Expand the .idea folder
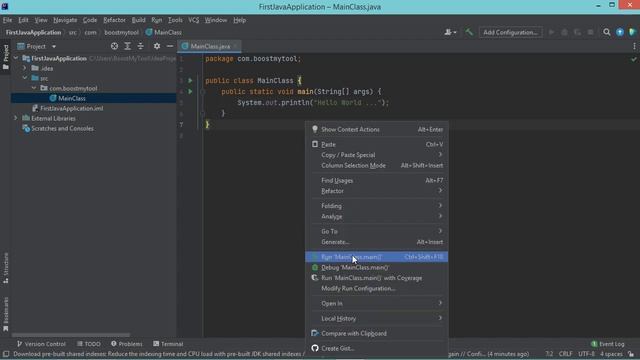 (x=25, y=68)
